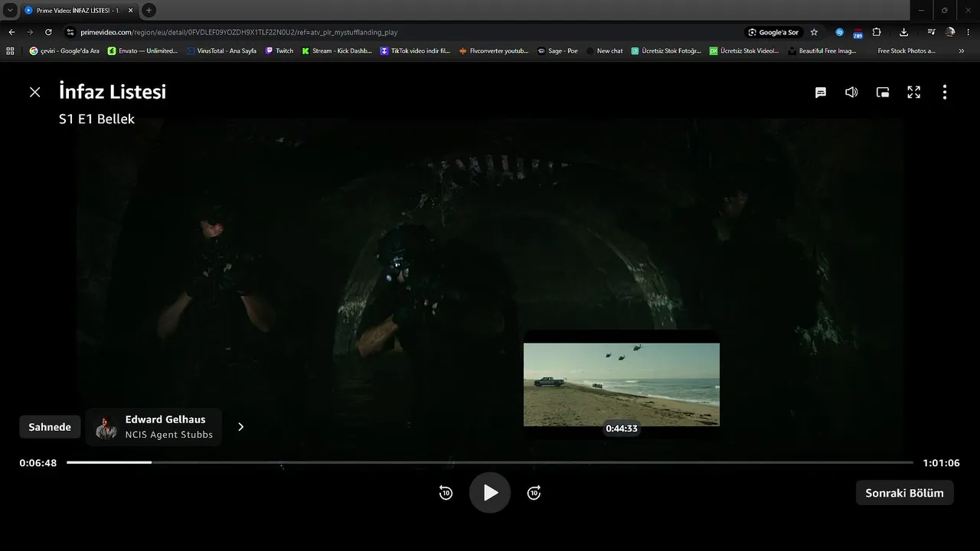Click the S1 E1 Bellek episode text

[x=96, y=119]
